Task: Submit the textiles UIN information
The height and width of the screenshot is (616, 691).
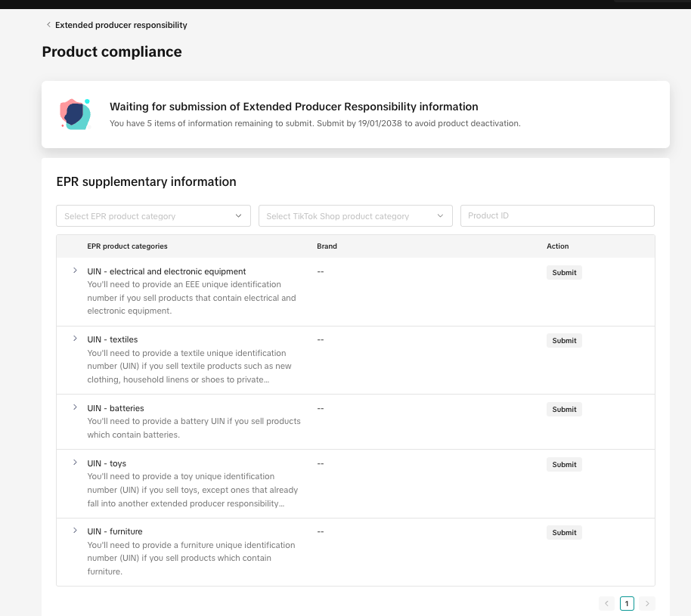Action: (x=564, y=340)
